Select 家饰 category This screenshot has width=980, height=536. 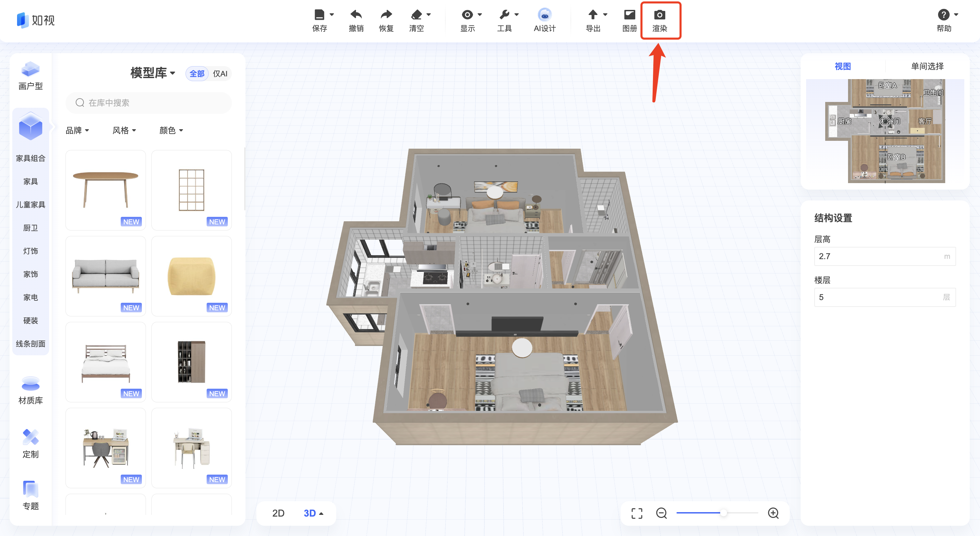(x=30, y=274)
